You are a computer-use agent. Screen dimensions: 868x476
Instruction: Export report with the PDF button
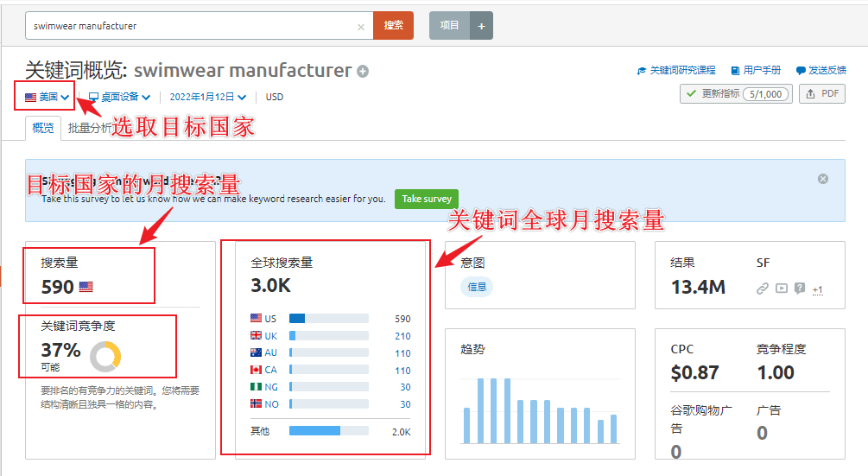(821, 94)
